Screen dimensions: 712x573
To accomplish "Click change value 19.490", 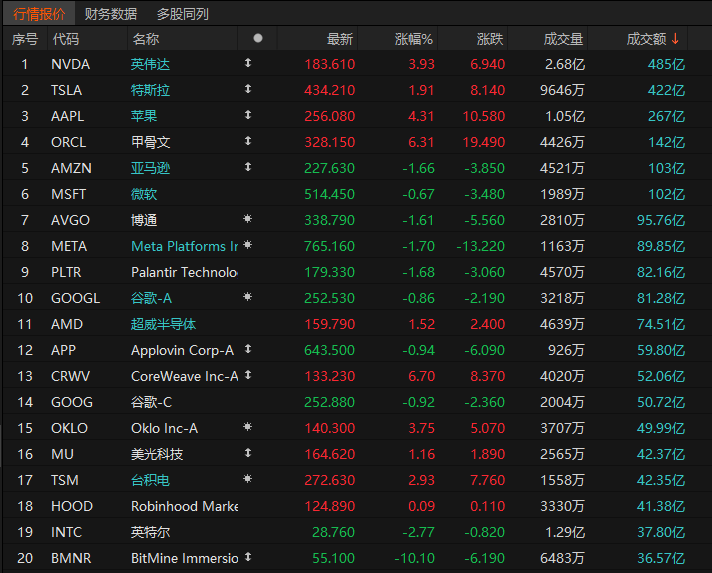I will pyautogui.click(x=484, y=143).
